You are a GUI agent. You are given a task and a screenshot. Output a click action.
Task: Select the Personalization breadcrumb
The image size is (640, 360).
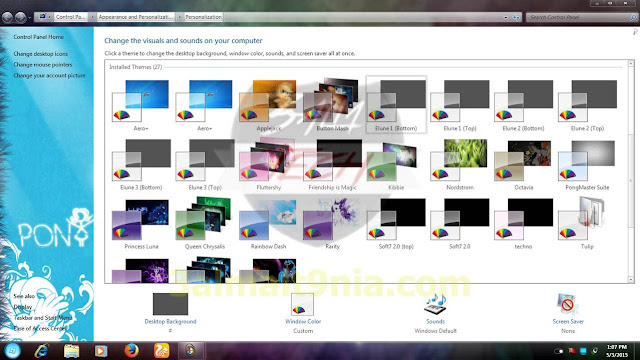click(203, 17)
